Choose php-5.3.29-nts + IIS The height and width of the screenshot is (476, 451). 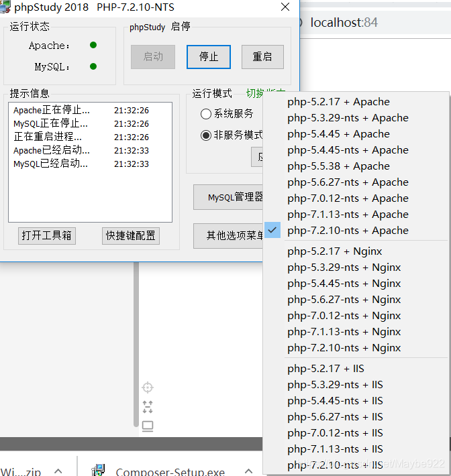tap(356, 385)
